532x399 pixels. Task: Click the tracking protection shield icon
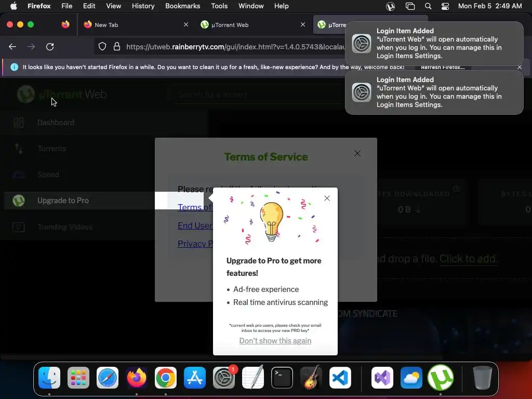tap(102, 46)
